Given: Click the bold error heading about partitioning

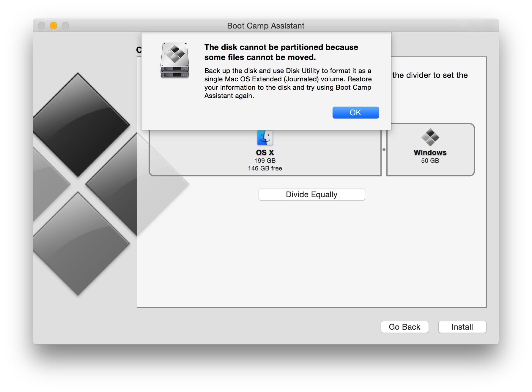Looking at the screenshot, I should point(281,52).
